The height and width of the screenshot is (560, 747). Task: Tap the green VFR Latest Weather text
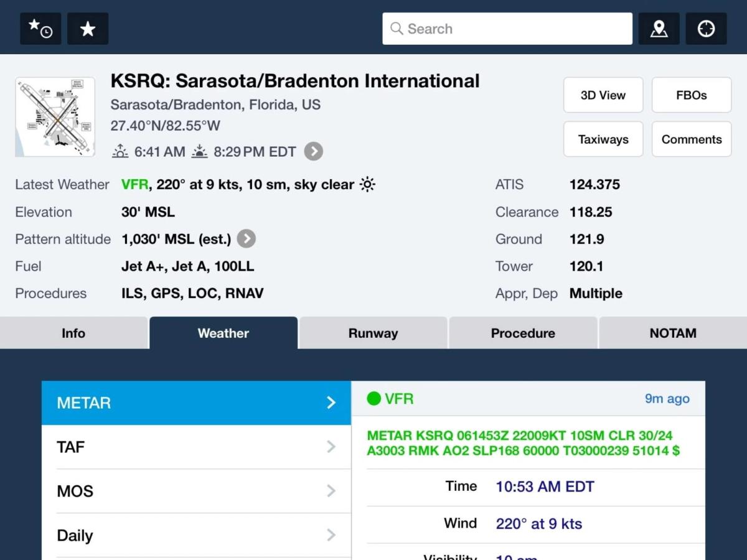tap(134, 185)
